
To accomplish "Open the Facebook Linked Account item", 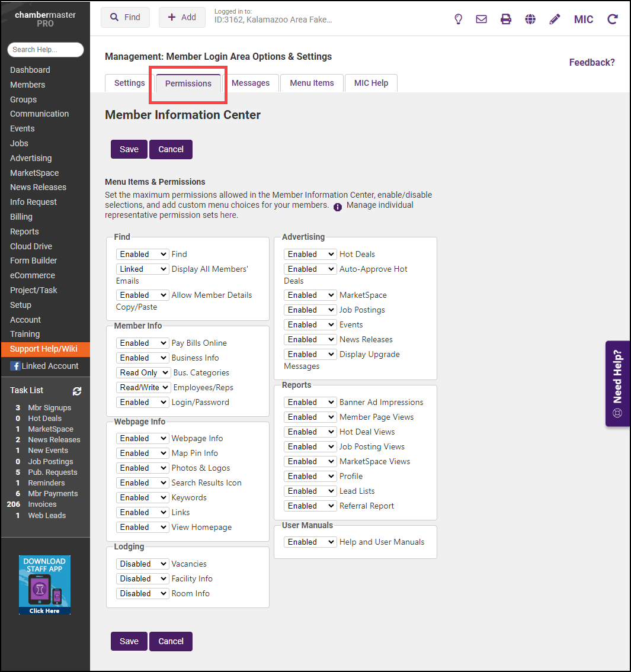I will pos(44,366).
